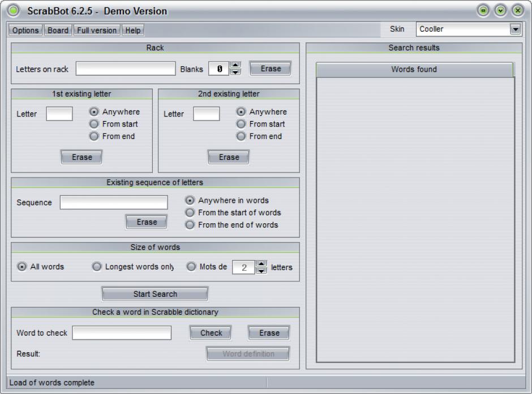Image resolution: width=532 pixels, height=394 pixels.
Task: Click the Words found column header
Action: (x=414, y=70)
